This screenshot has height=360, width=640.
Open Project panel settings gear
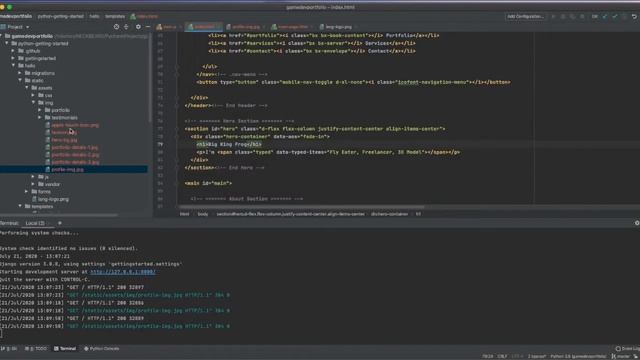tap(138, 27)
